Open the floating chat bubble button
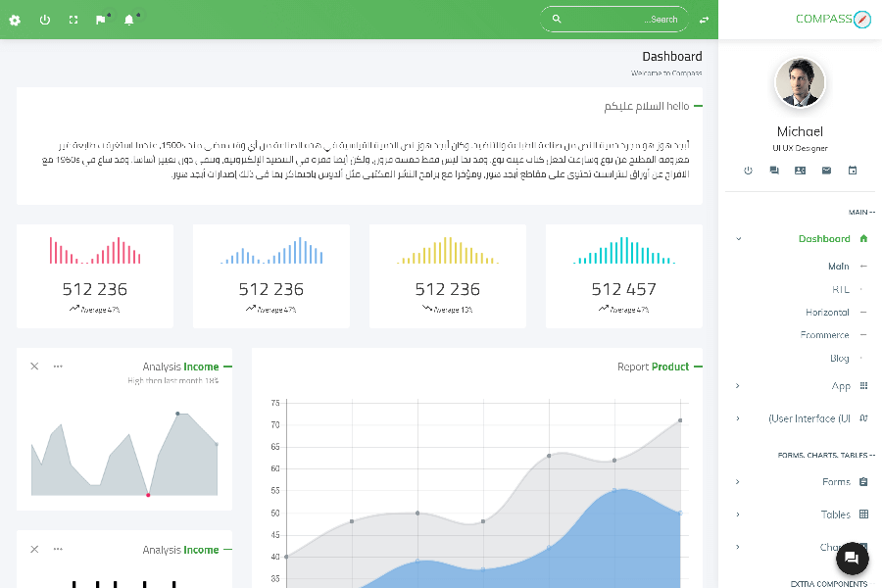882x588 pixels. click(x=851, y=558)
